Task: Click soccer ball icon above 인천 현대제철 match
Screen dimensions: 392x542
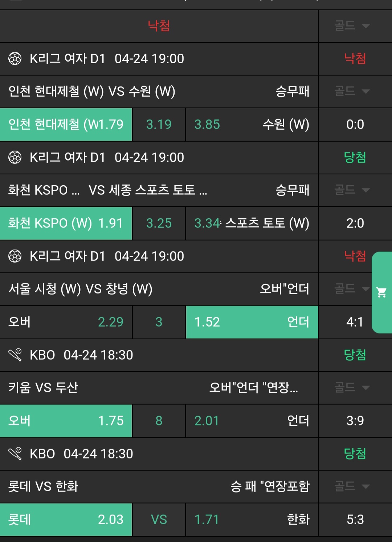Action: 15,58
